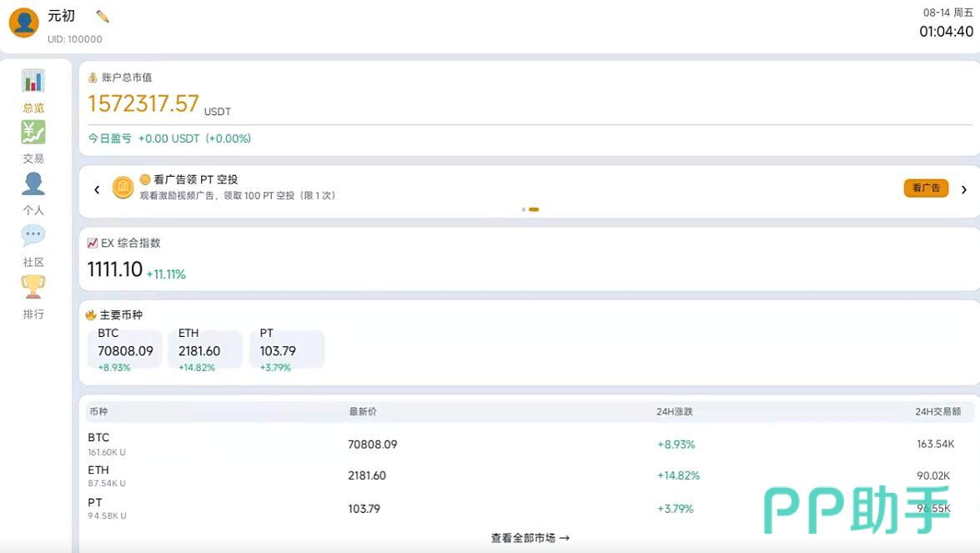Open 查看全部市场 link
This screenshot has width=980, height=553.
(x=530, y=538)
